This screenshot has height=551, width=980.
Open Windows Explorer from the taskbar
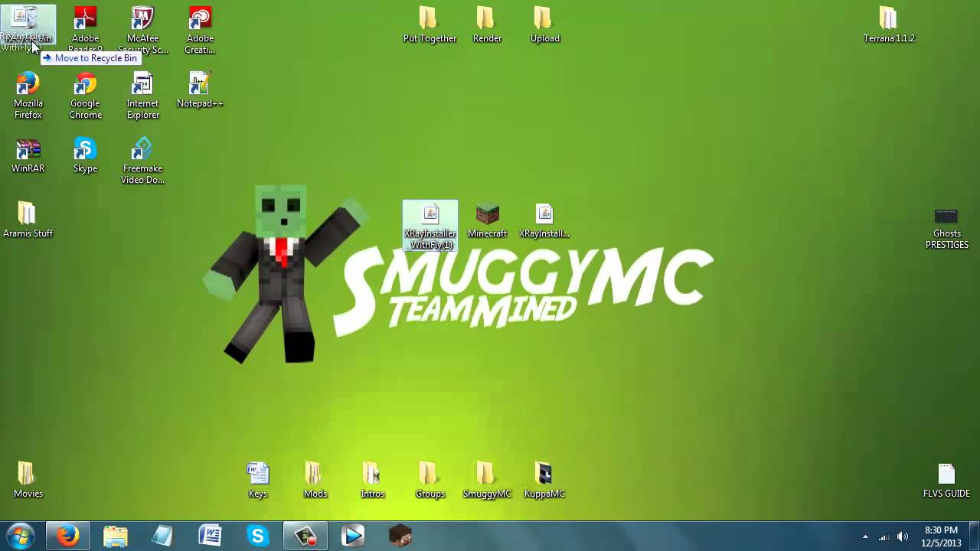[116, 536]
